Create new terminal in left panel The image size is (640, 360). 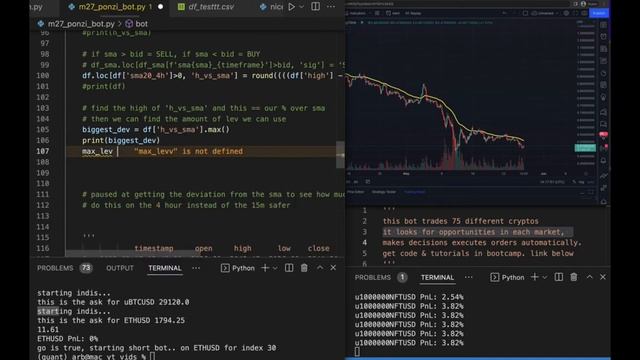pyautogui.click(x=265, y=268)
